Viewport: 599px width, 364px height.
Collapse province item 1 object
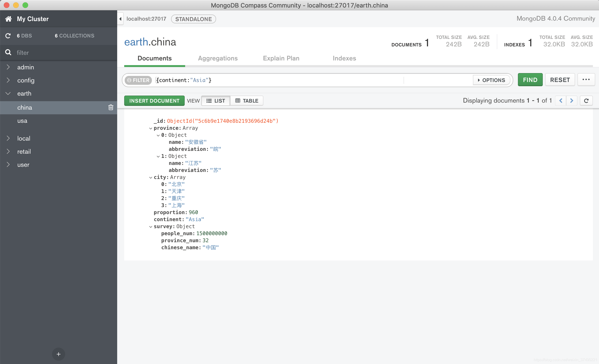[x=158, y=156]
